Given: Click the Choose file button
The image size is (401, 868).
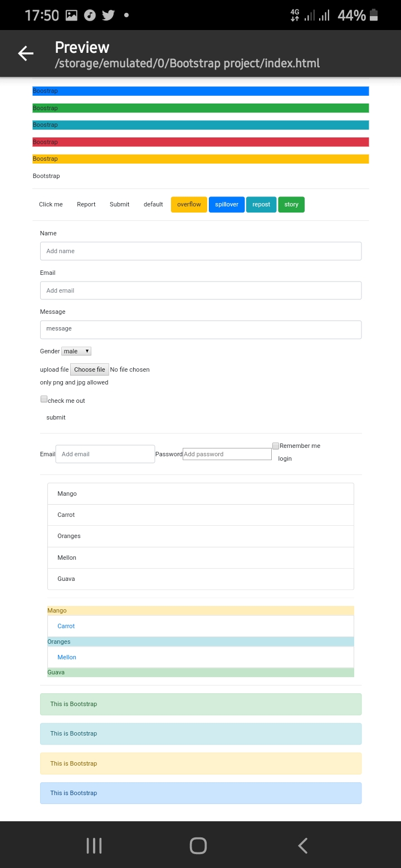Looking at the screenshot, I should pos(89,369).
